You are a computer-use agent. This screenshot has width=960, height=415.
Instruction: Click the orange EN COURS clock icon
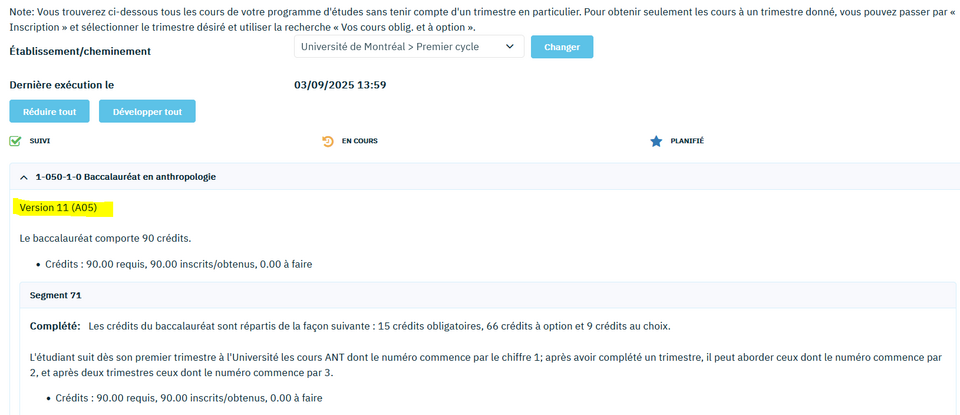point(327,141)
